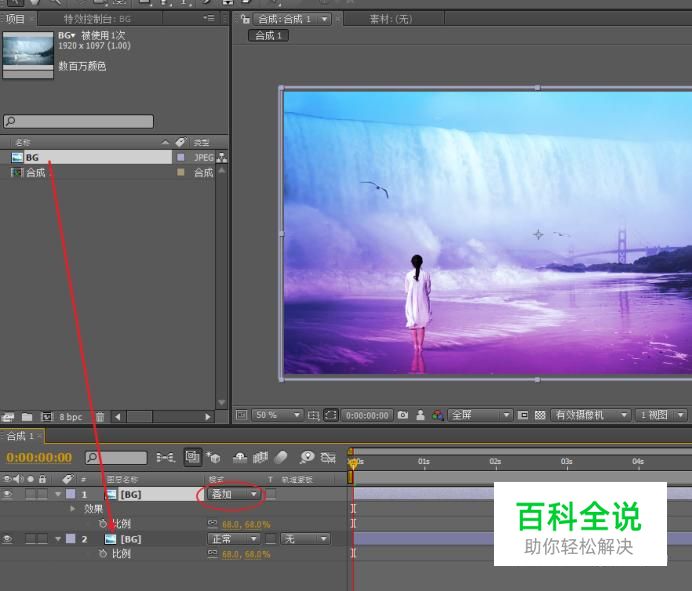Click the delete trash icon in Project panel
Screen dimensions: 692x591
99,416
